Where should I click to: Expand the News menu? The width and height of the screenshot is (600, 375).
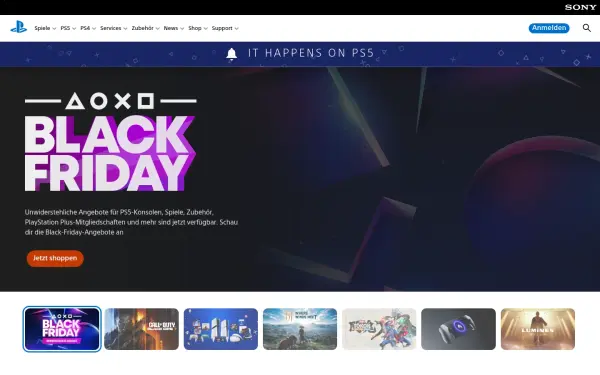[174, 28]
